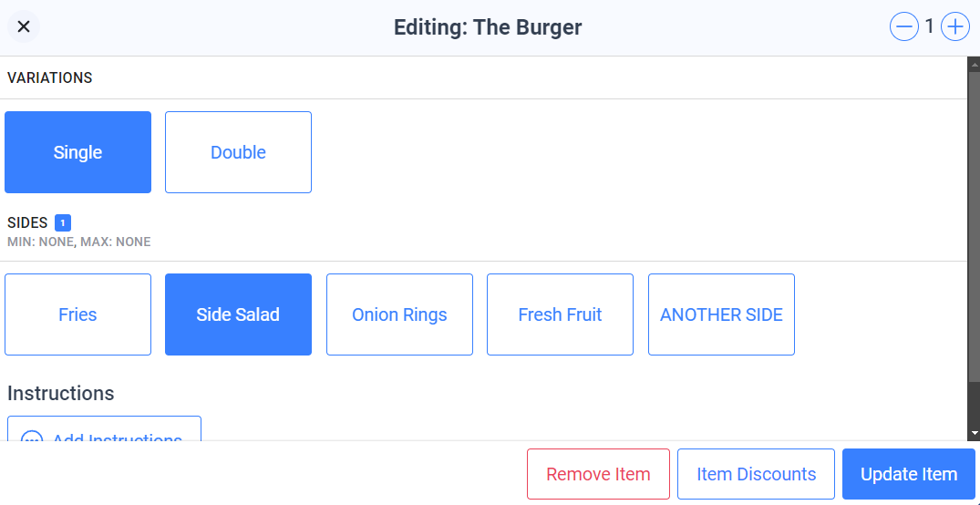Open Item Discounts

(x=757, y=474)
